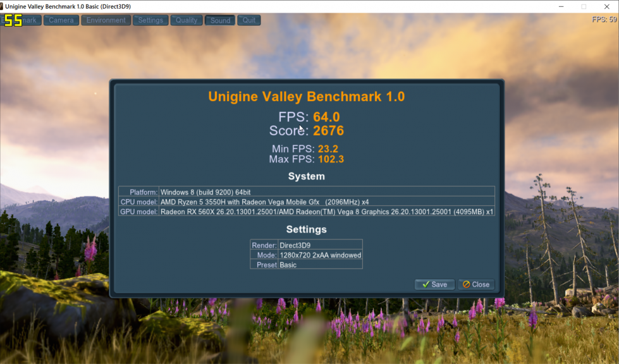Click the Quit button

coord(248,20)
